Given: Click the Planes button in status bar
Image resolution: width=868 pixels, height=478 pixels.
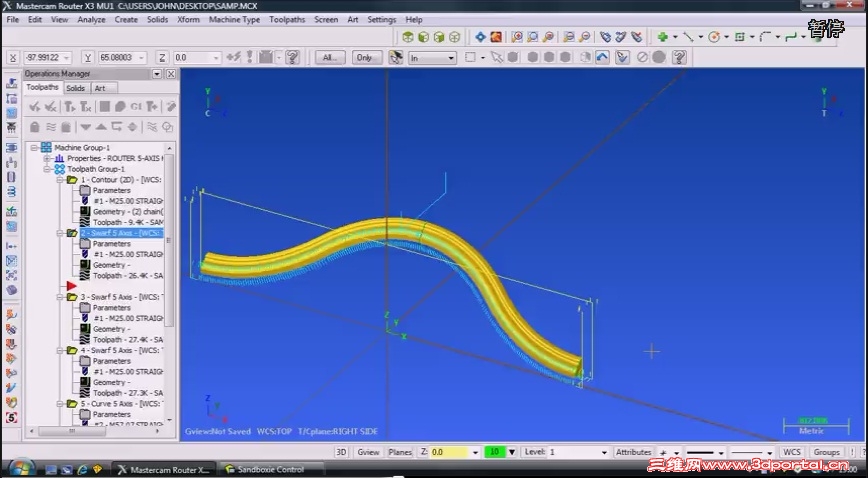Looking at the screenshot, I should 400,452.
